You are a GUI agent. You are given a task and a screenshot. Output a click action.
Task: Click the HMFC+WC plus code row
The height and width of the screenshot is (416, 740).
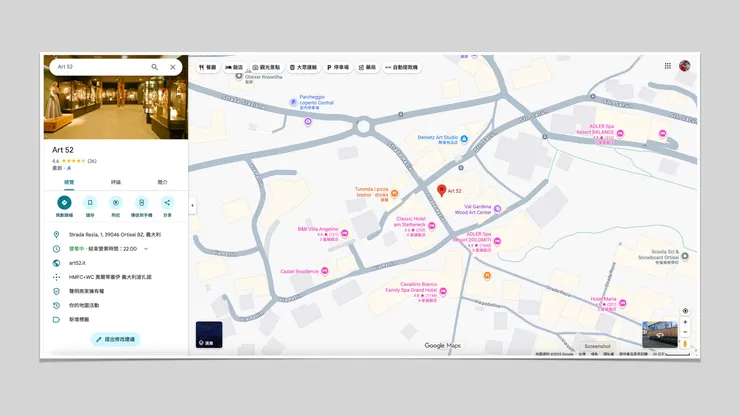click(116, 277)
